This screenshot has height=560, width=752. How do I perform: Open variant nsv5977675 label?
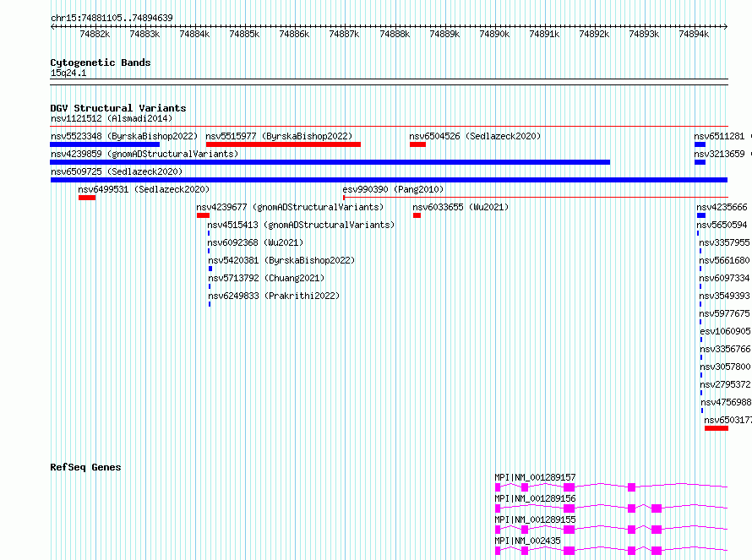click(x=724, y=313)
